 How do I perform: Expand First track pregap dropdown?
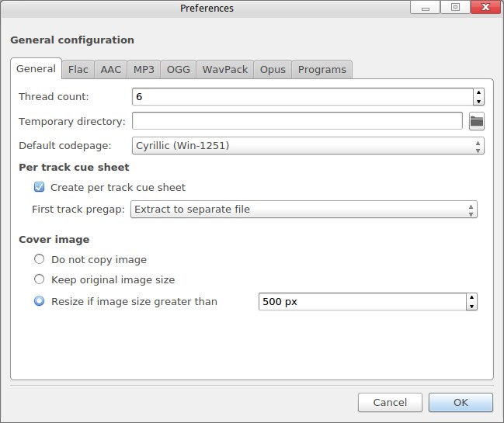coord(303,209)
